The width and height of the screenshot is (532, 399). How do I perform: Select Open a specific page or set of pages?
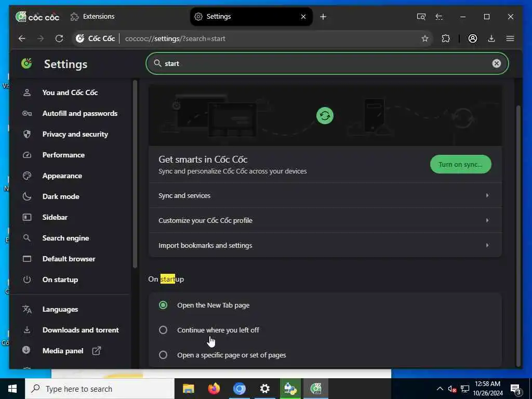[163, 355]
